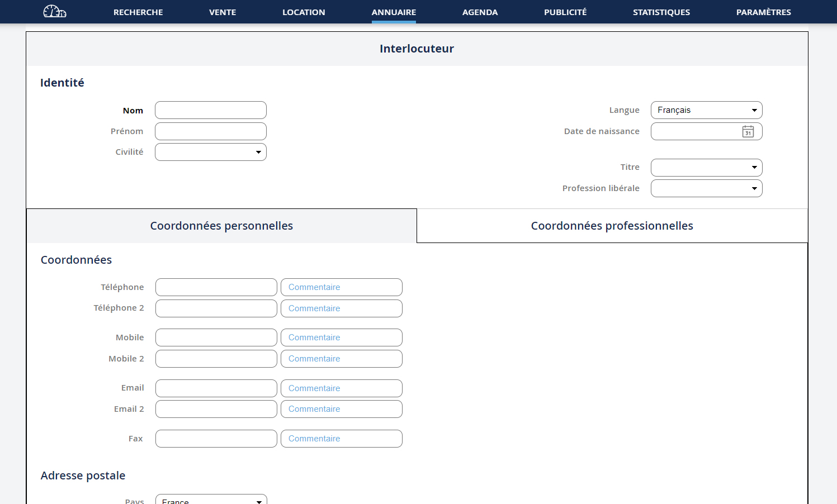Click into the Prénom text field
Screen dimensions: 837x504
[211, 131]
